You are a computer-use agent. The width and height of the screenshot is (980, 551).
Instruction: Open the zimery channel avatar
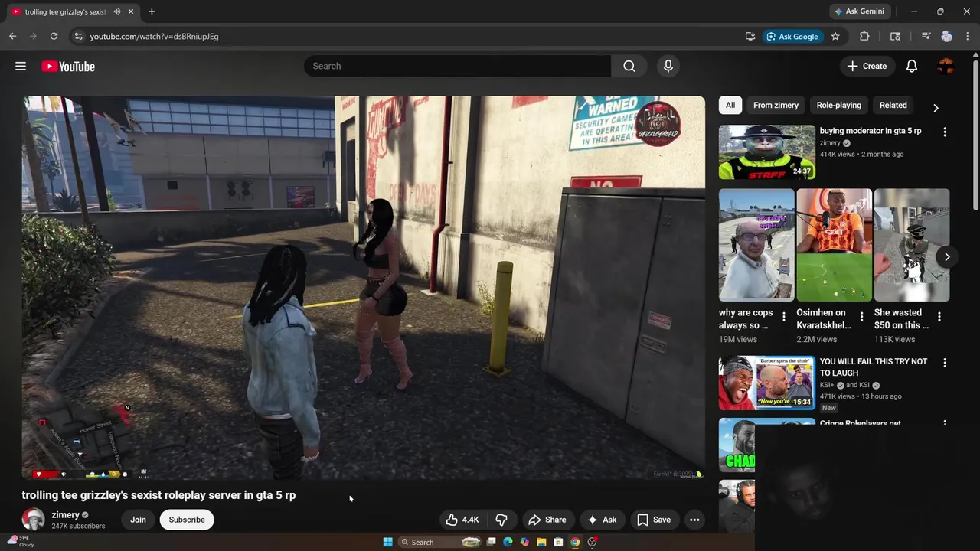tap(33, 520)
